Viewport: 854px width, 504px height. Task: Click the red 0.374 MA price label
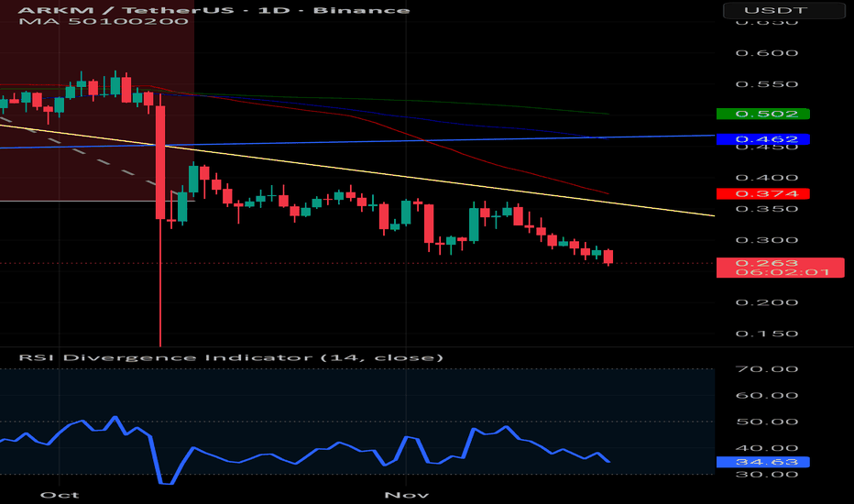point(763,194)
